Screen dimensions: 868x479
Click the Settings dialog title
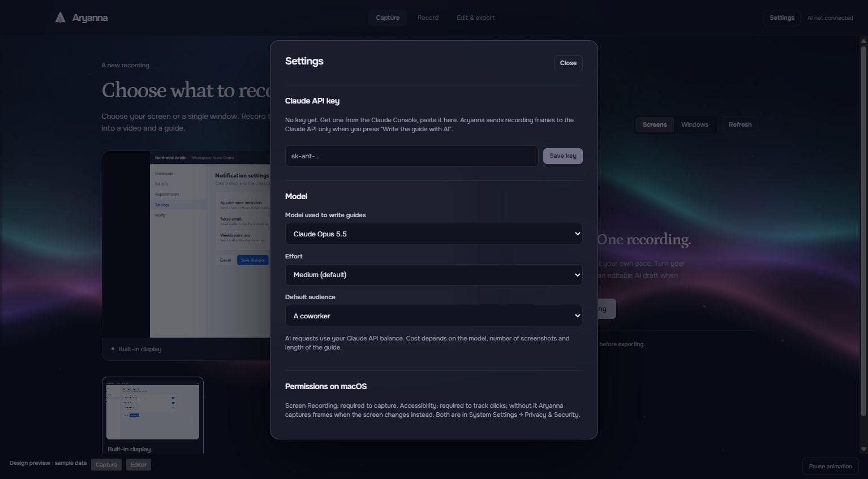tap(304, 61)
